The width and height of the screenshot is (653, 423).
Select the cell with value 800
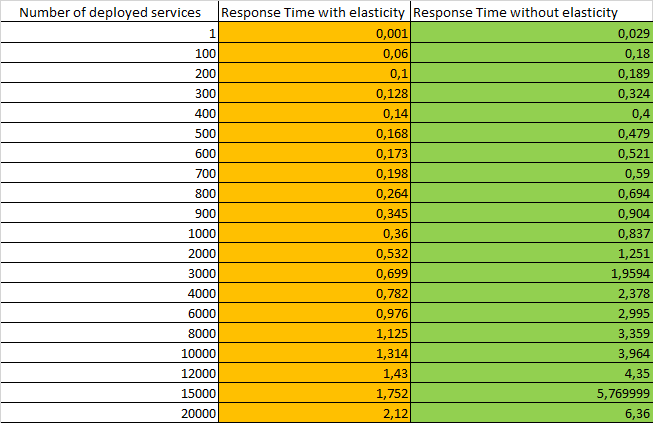(110, 192)
